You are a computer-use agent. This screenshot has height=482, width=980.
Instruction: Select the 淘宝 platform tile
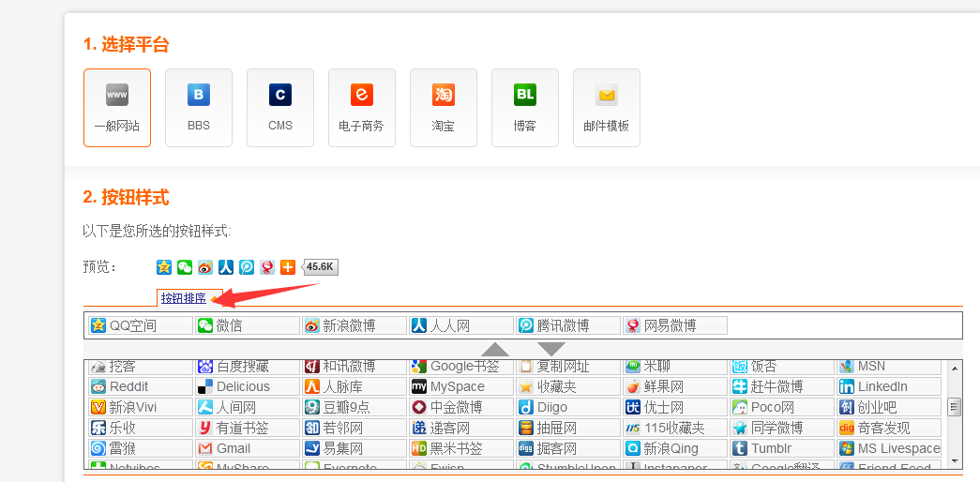click(443, 108)
